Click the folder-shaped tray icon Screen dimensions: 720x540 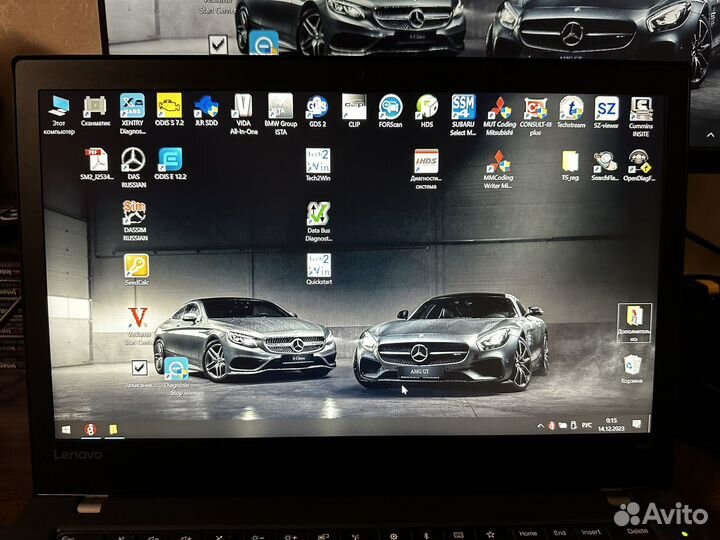(562, 426)
